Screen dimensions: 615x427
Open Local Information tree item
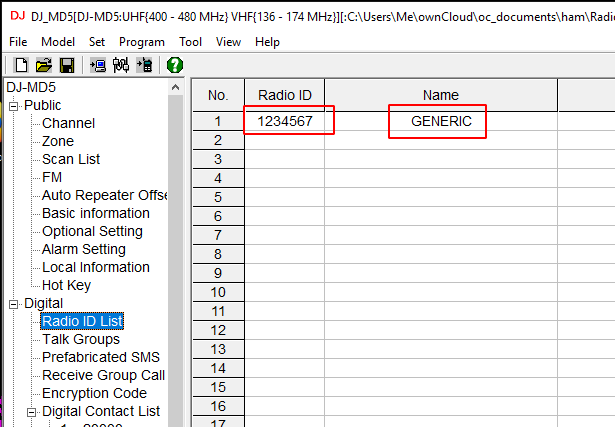click(96, 267)
